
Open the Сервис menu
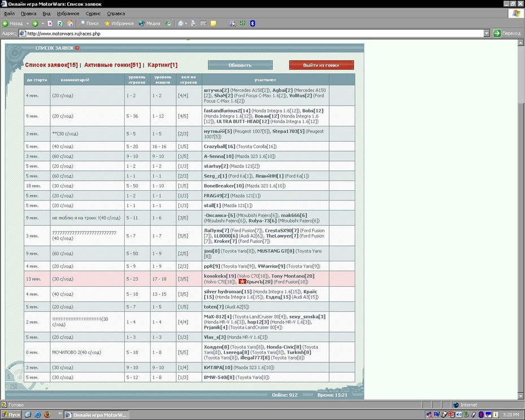coord(93,14)
